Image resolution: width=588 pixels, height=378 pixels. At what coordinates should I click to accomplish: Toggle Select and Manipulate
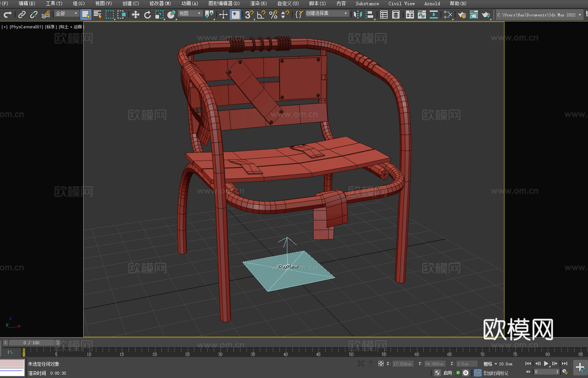(223, 14)
